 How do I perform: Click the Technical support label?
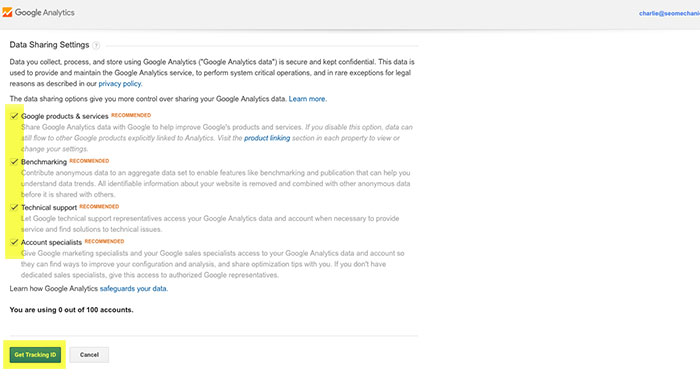49,207
